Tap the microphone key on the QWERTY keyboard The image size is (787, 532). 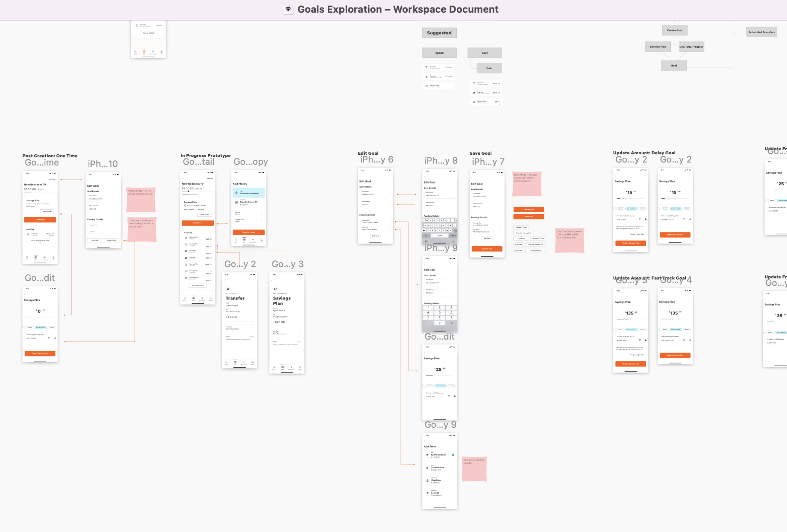(453, 241)
